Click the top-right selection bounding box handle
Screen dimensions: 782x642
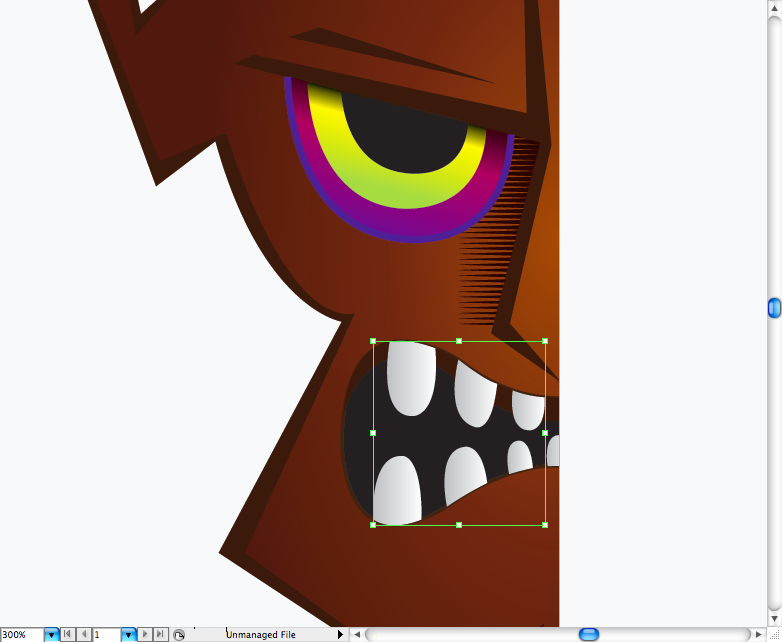pos(545,341)
